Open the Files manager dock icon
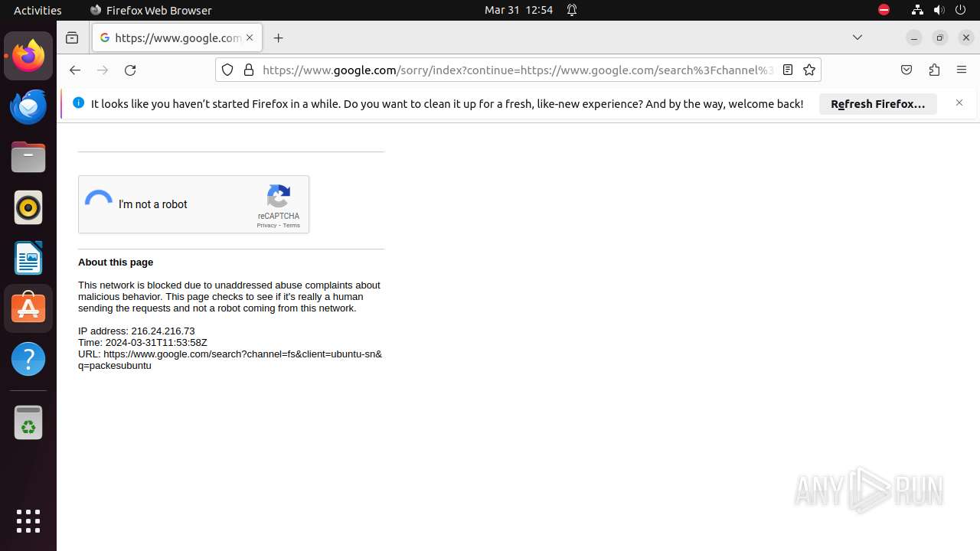 [x=28, y=157]
